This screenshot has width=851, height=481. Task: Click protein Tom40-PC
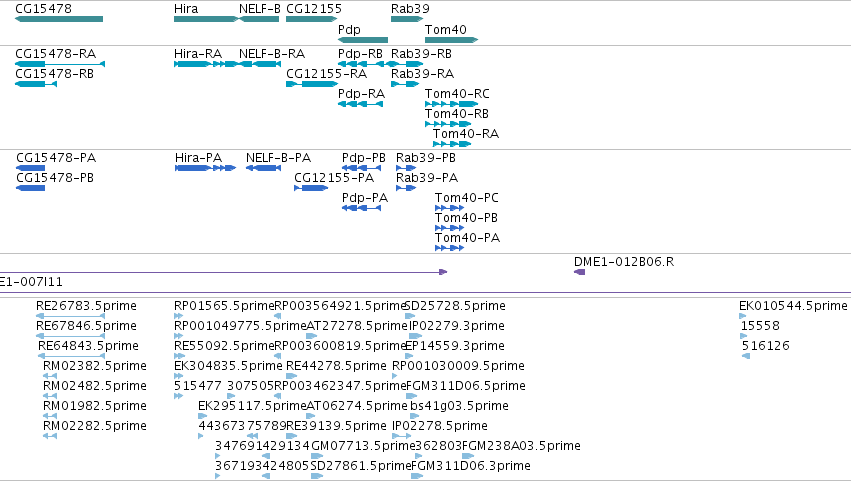point(466,198)
